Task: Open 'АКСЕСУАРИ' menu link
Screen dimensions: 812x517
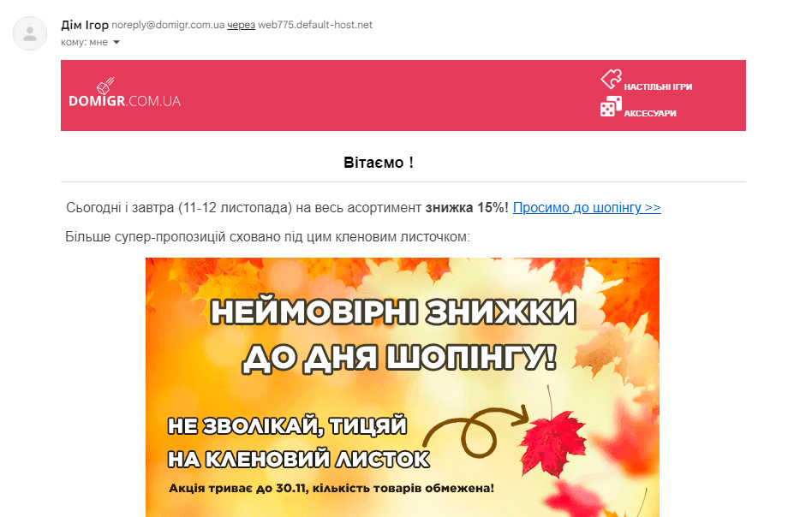Action: coord(650,113)
